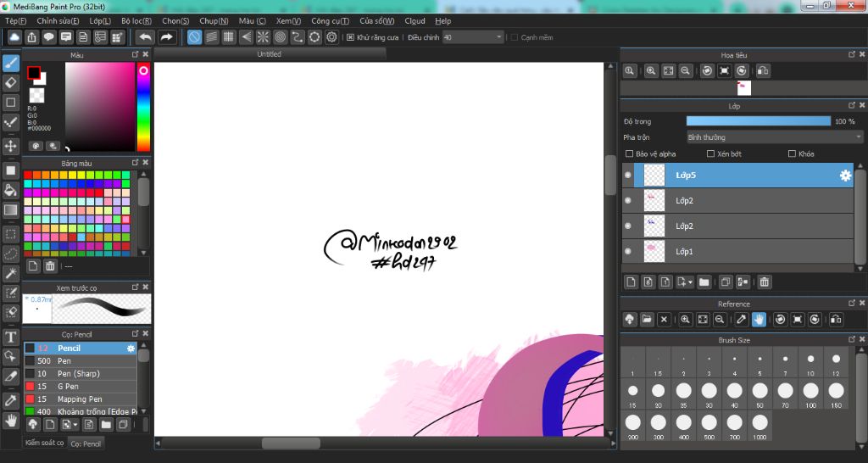Select the Untitled document tab

point(269,54)
